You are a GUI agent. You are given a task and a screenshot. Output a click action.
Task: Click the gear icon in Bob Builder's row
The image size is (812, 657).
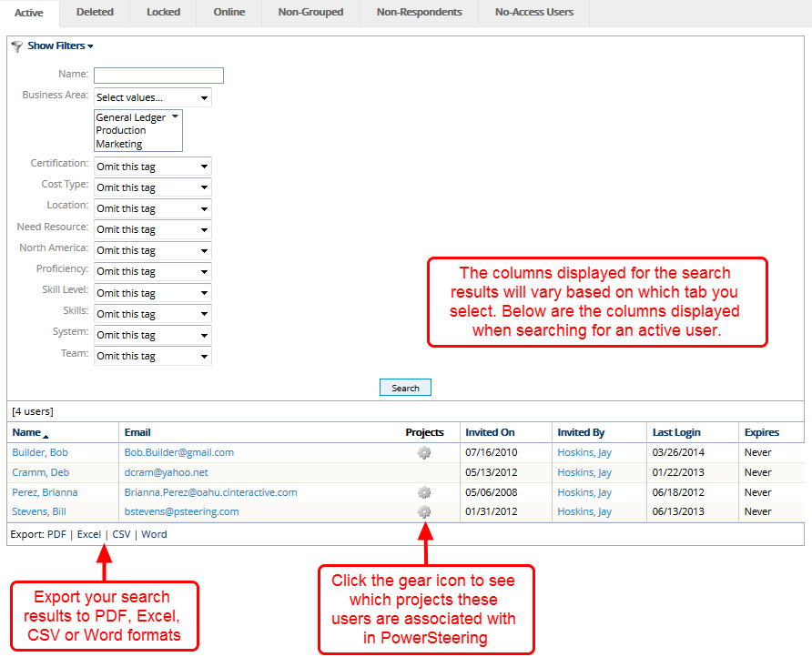[424, 453]
